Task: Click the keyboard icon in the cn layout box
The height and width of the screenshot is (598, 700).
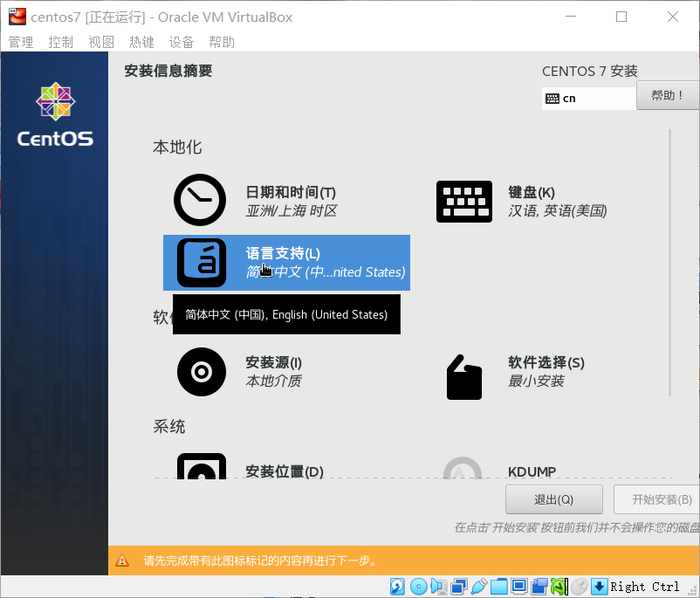Action: 552,99
